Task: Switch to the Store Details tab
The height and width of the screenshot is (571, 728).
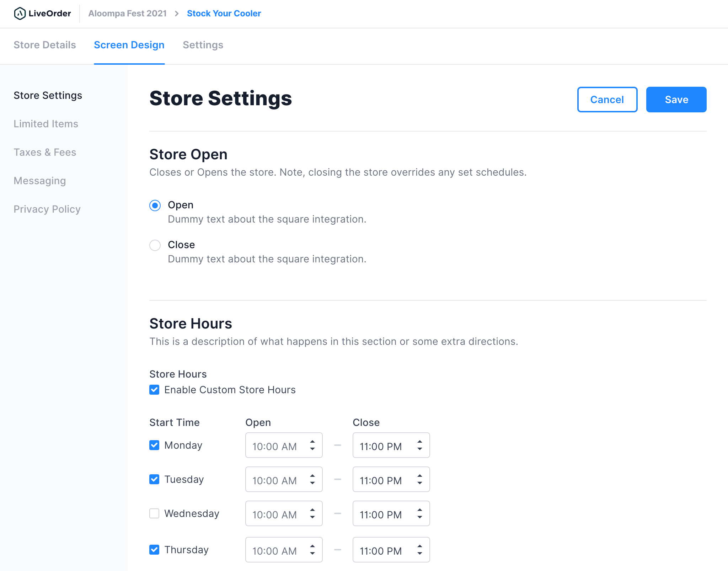Action: 45,45
